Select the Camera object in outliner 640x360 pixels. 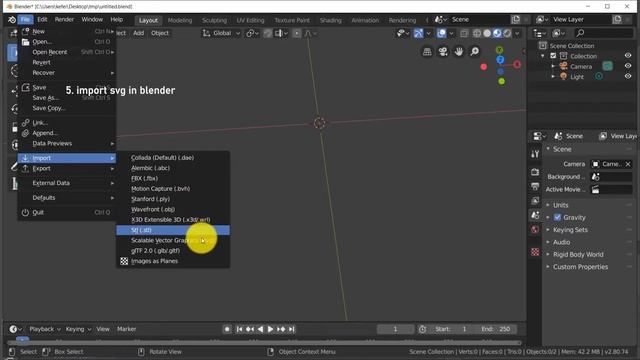(x=581, y=67)
